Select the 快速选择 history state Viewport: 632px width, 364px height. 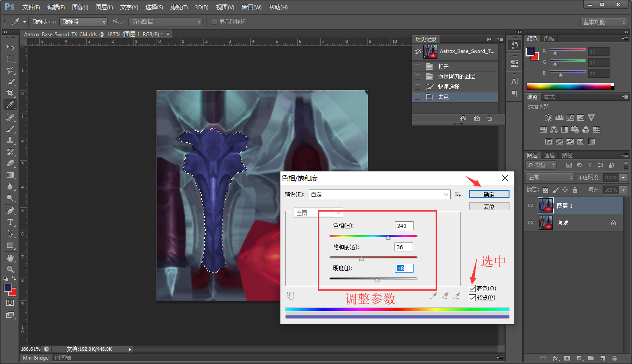[x=455, y=87]
